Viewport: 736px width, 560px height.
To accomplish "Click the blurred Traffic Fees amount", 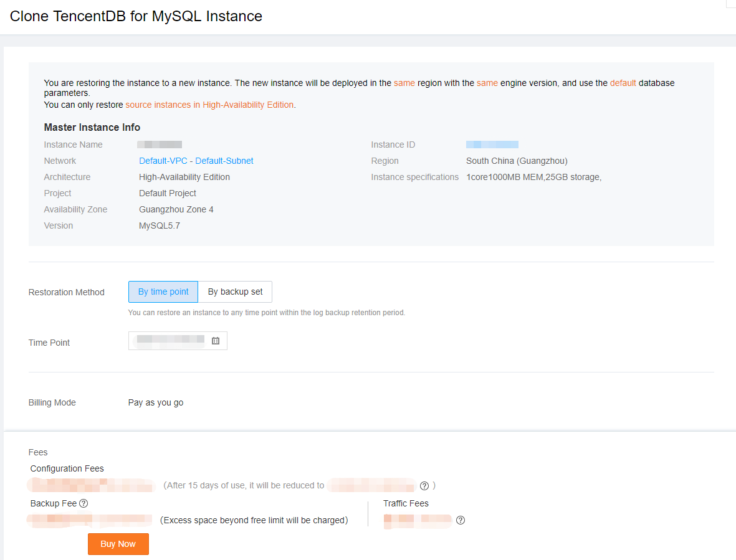I will coord(418,520).
